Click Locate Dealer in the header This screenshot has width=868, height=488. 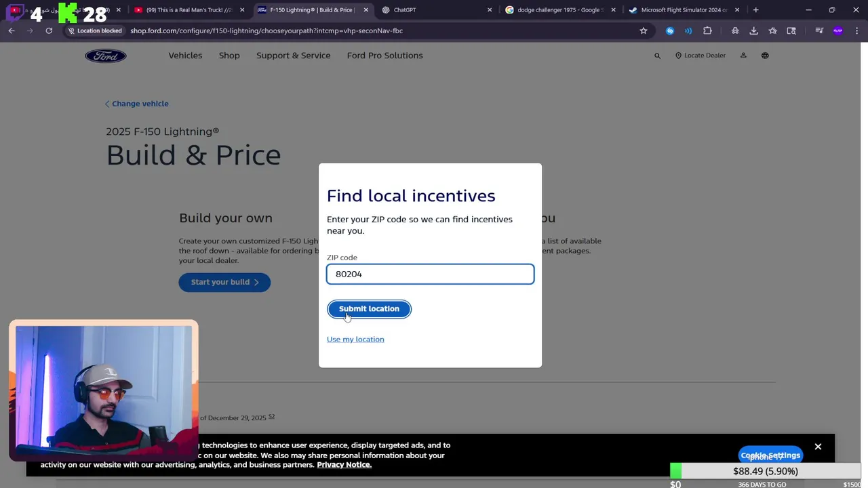(701, 56)
